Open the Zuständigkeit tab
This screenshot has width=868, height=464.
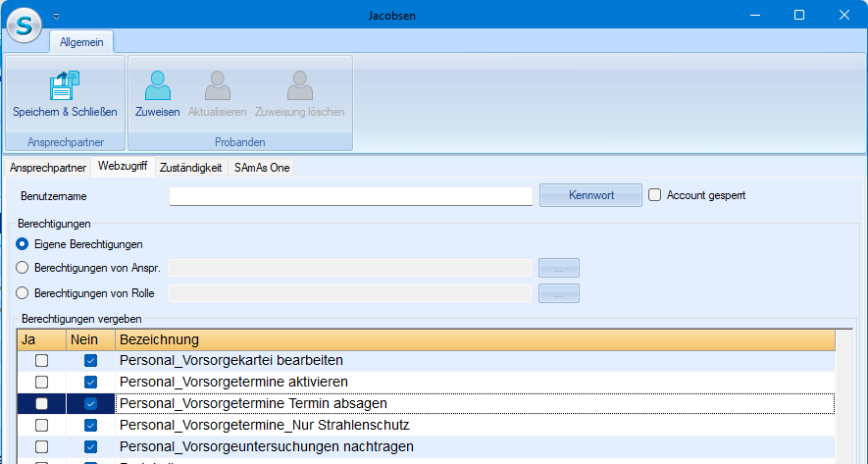click(191, 168)
